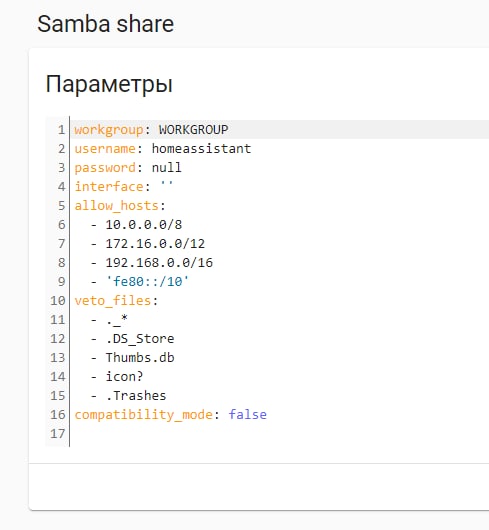Click the 'fe80::/10' host entry
The height and width of the screenshot is (530, 489).
[148, 281]
